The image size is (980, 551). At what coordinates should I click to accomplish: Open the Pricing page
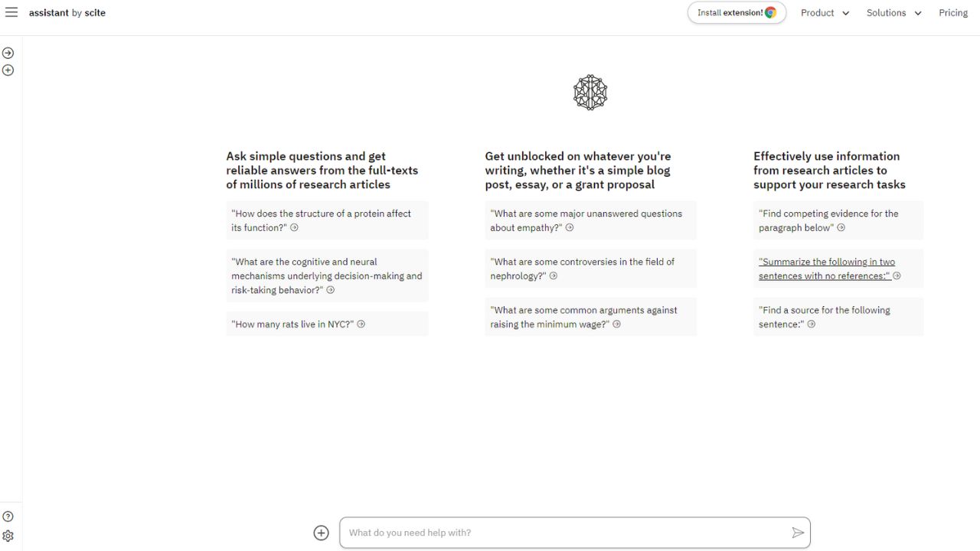pyautogui.click(x=953, y=13)
